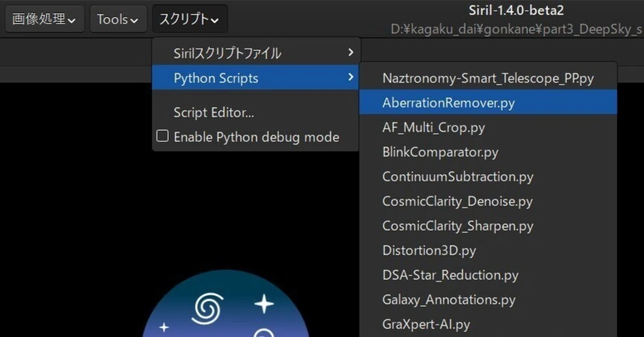Expand the Sirilスクリプトファイル submenu
The image size is (644, 337).
(x=256, y=53)
